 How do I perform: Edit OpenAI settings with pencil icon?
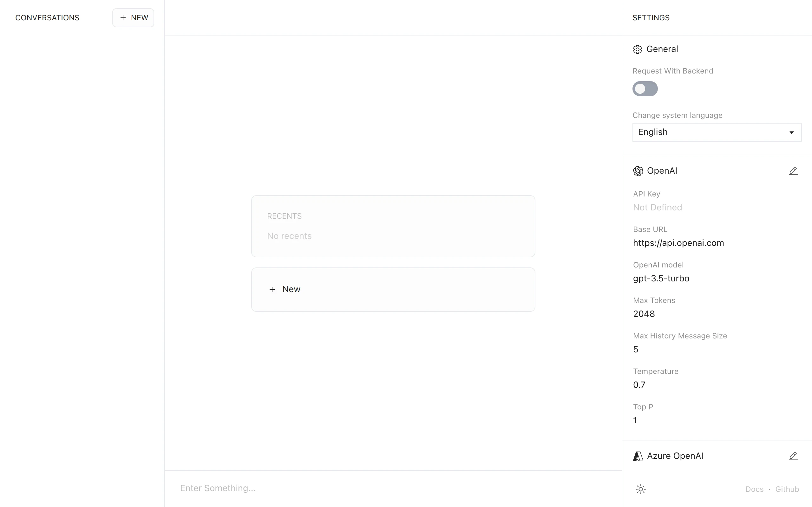point(793,171)
